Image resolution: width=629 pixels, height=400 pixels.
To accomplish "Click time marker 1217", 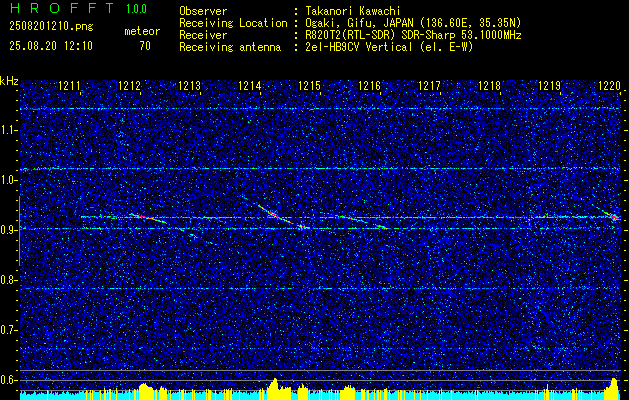I will 429,85.
